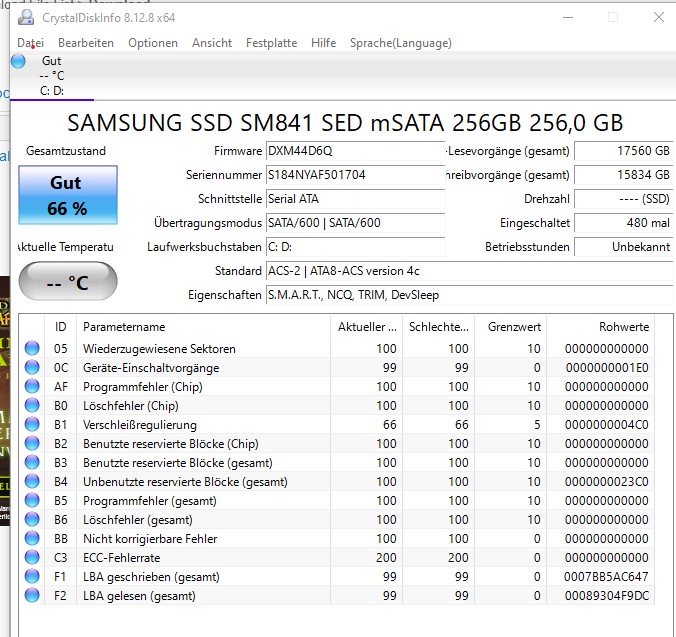Click status orb for C3 ECC-Fehlerrate
The image size is (676, 637).
pos(32,557)
